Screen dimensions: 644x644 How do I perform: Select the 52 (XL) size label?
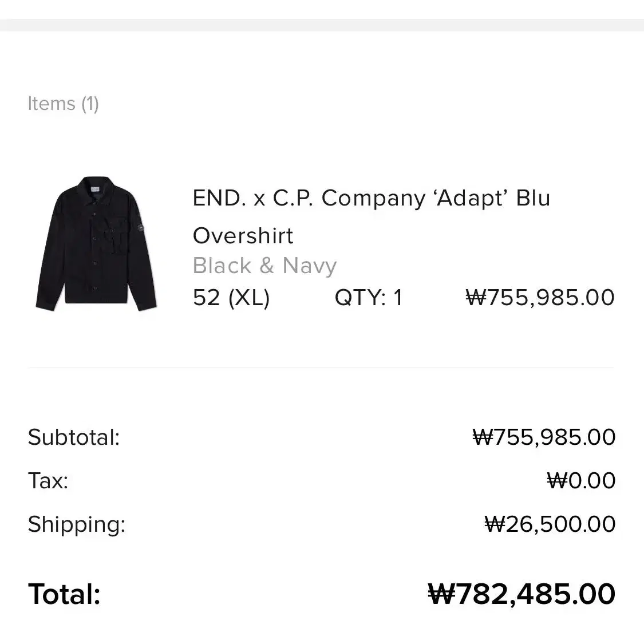coord(231,297)
